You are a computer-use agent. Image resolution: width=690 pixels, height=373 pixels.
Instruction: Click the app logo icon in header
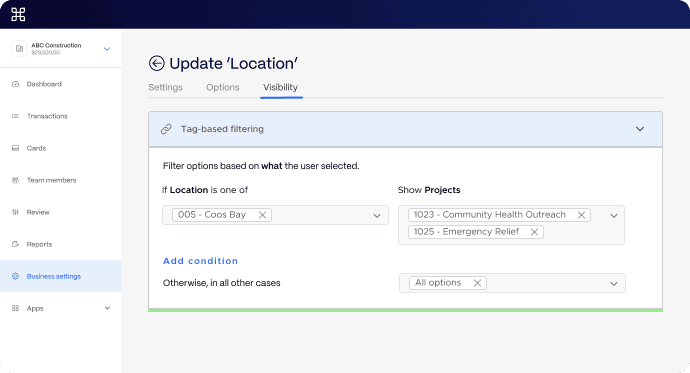(18, 15)
